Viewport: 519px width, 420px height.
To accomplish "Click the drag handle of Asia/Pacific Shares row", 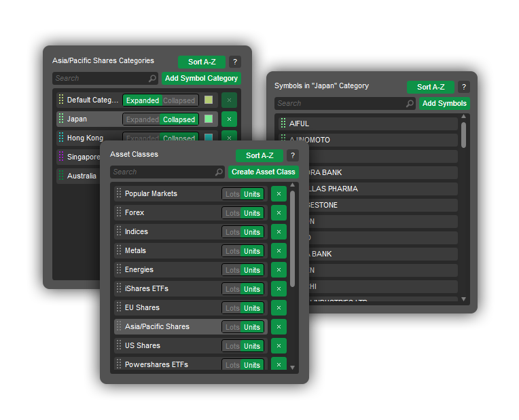I will (x=119, y=326).
